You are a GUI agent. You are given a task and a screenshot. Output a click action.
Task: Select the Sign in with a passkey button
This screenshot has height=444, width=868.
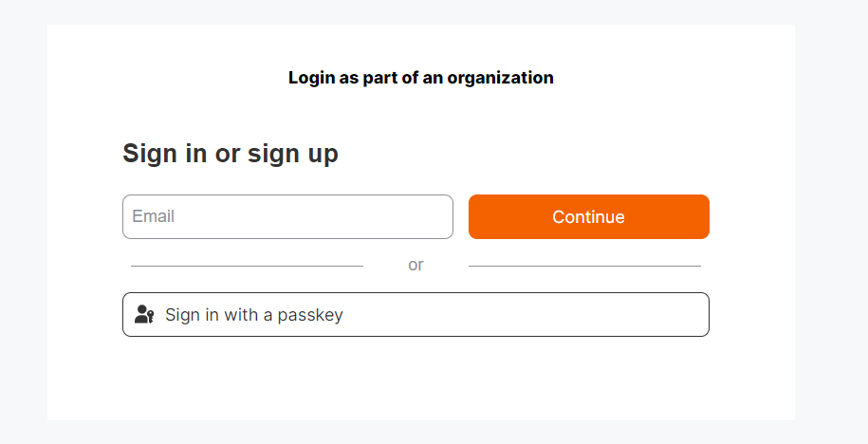click(416, 314)
